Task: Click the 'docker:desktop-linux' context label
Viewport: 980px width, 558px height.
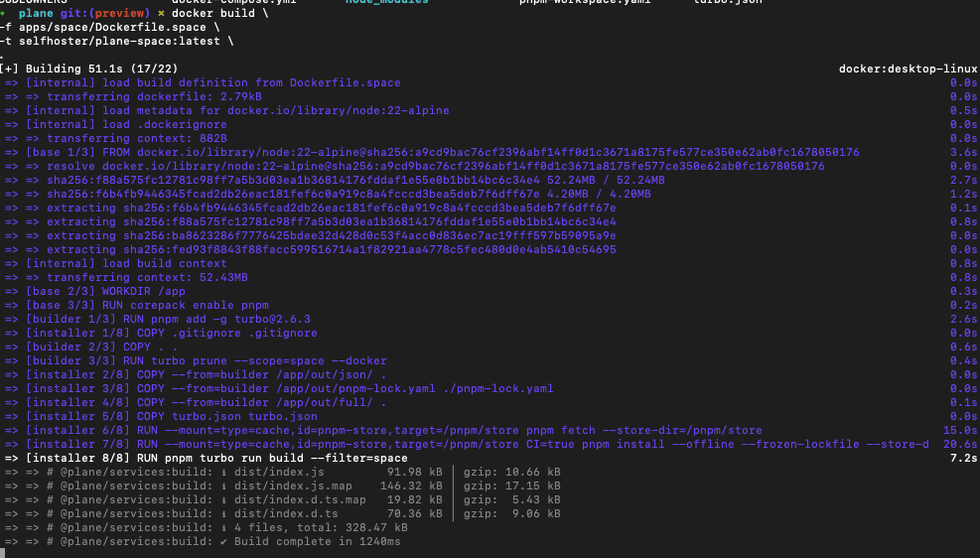Action: tap(909, 69)
